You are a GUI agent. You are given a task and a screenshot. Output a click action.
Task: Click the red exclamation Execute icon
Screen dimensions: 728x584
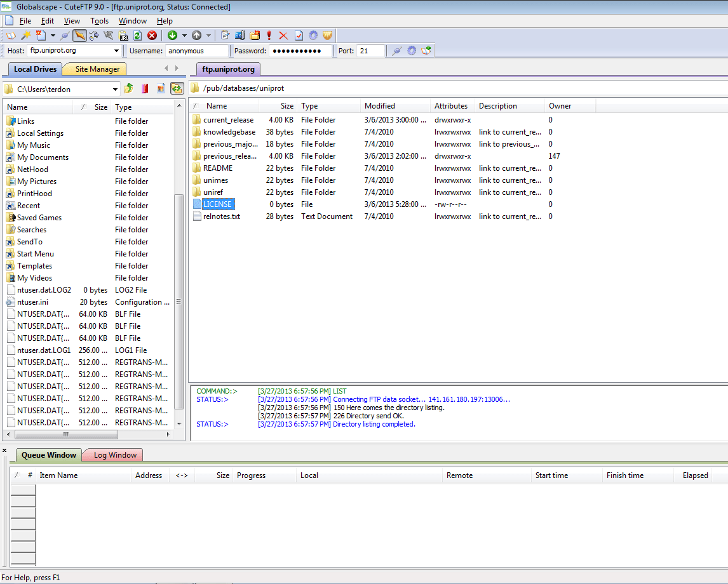[x=269, y=36]
